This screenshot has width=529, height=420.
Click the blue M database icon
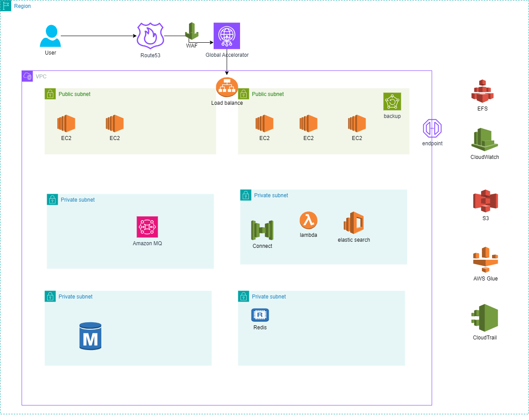(90, 336)
